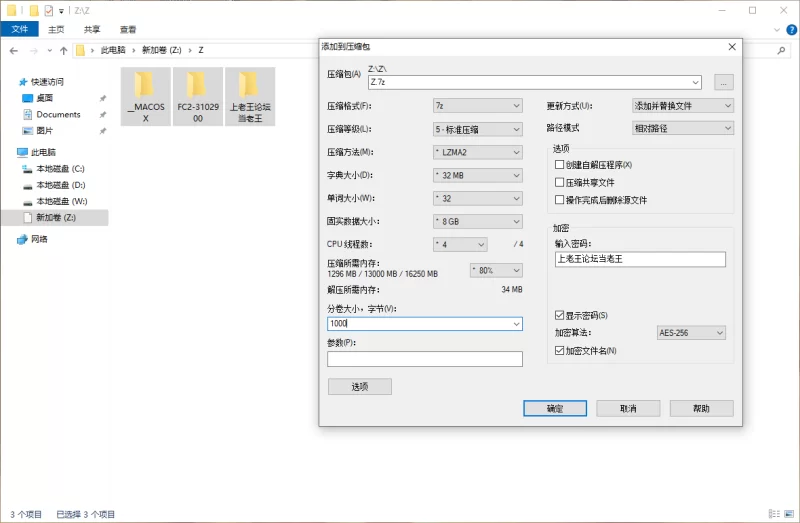Open the 字典大小 32 MB dropdown
Viewport: 800px width, 523px height.
[478, 176]
